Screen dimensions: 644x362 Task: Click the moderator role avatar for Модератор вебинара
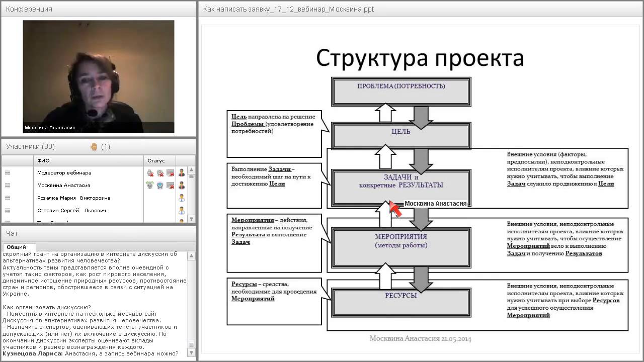pyautogui.click(x=182, y=173)
